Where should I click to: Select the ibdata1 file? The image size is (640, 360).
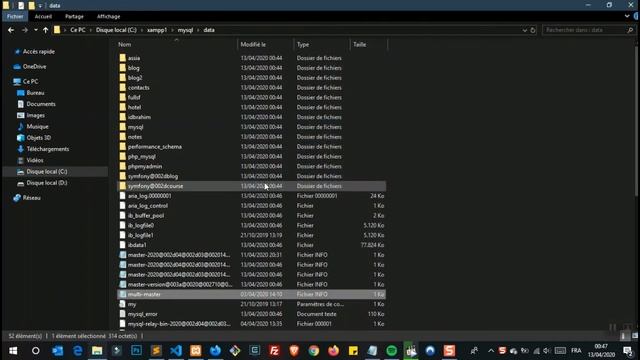pos(137,245)
